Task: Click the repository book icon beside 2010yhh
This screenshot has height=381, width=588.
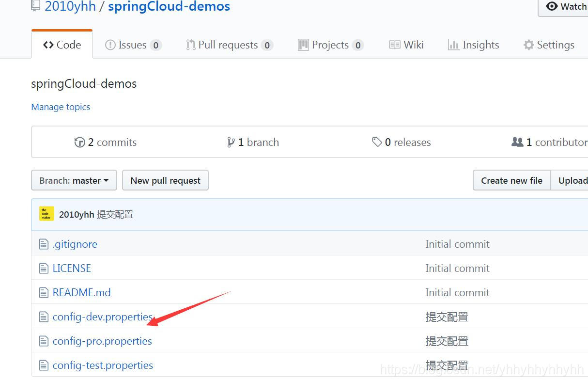Action: (x=35, y=5)
